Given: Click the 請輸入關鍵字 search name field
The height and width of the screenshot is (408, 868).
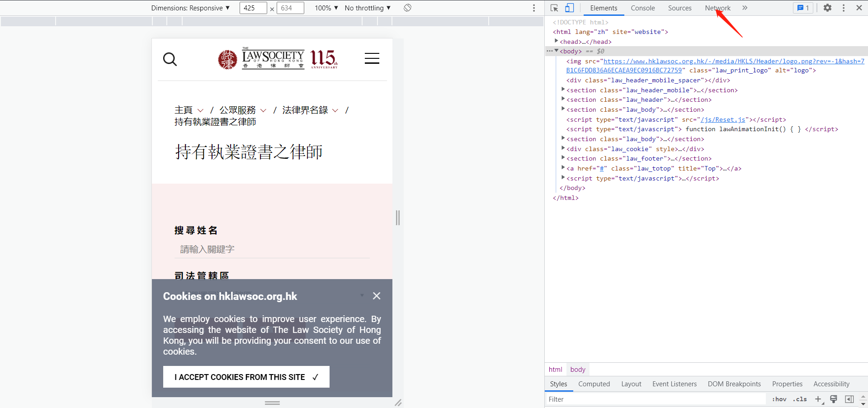Looking at the screenshot, I should (x=272, y=249).
